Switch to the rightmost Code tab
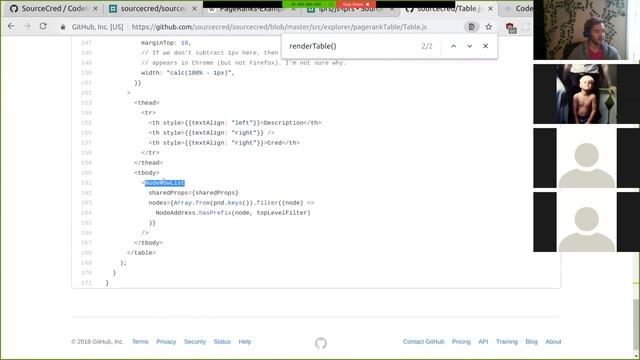The height and width of the screenshot is (360, 640). point(519,9)
